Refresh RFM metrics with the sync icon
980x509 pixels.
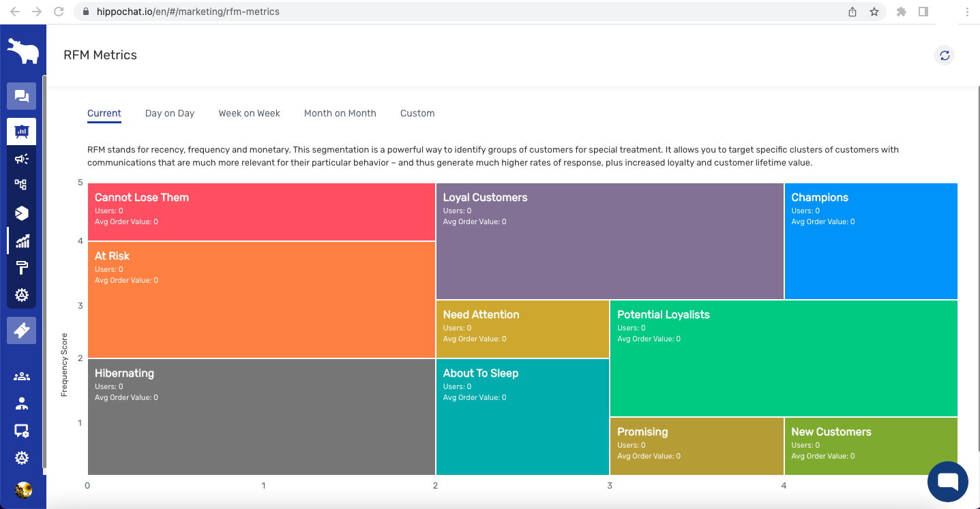945,55
